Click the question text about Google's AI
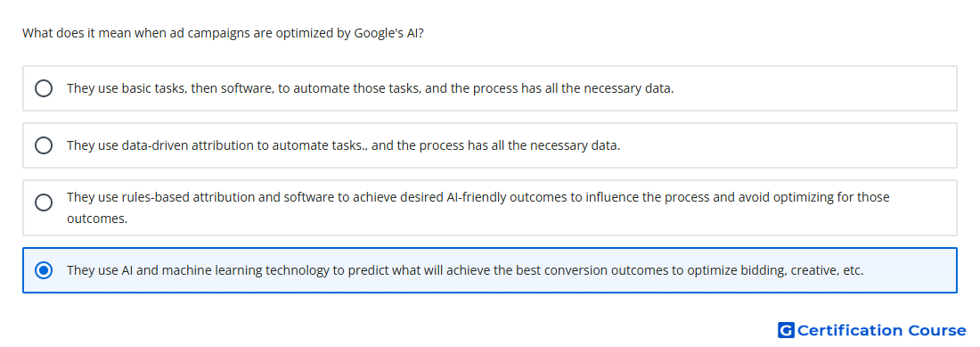Viewport: 980px width, 347px height. pos(223,33)
